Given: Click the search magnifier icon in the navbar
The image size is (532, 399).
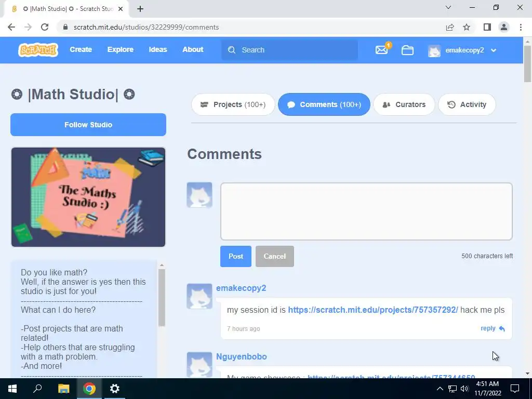Looking at the screenshot, I should click(232, 50).
